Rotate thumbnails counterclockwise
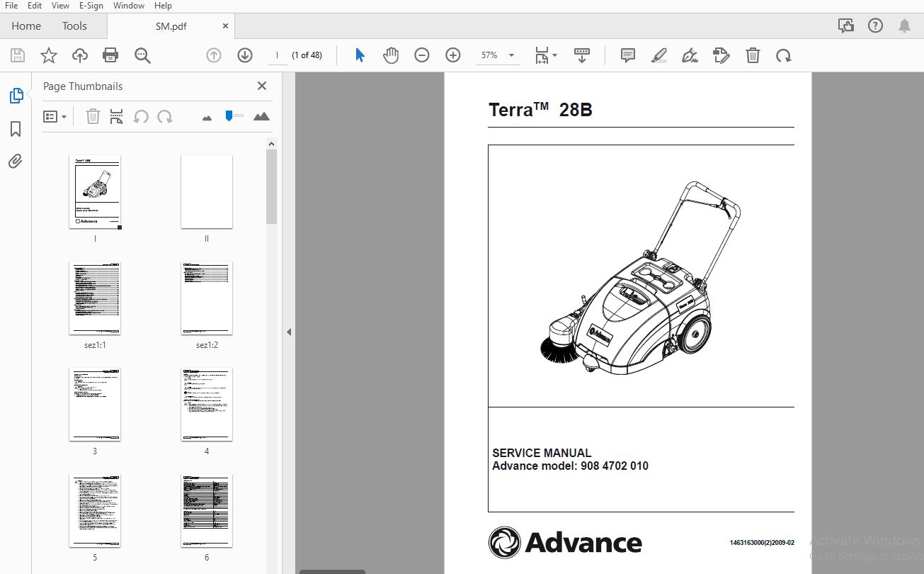Image resolution: width=924 pixels, height=574 pixels. coord(141,116)
